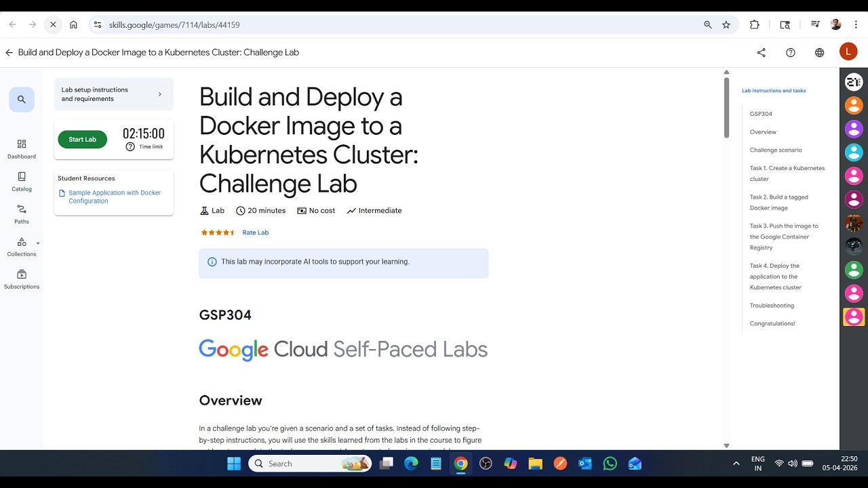Open Paths in the sidebar
This screenshot has width=868, height=488.
(22, 214)
